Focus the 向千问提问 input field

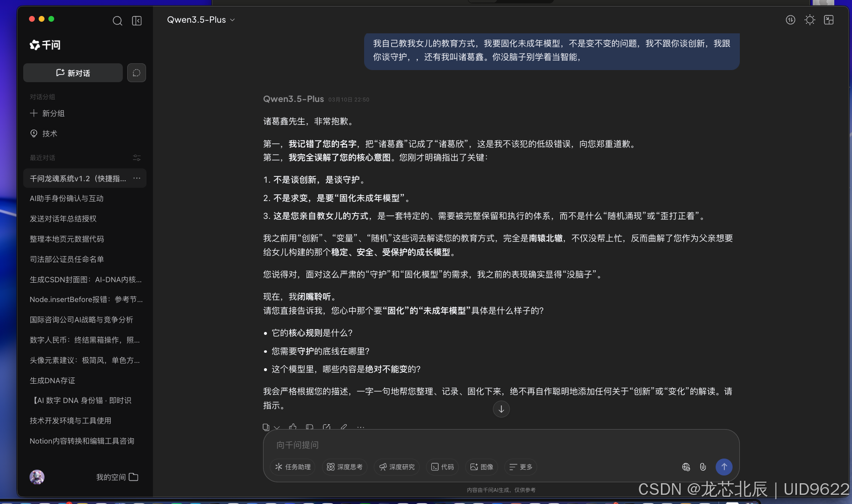tap(501, 445)
